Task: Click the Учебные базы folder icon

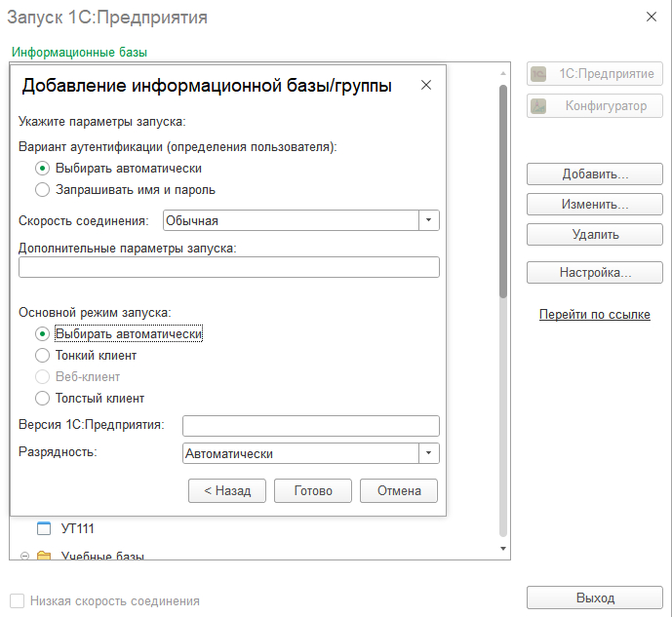Action: click(44, 556)
